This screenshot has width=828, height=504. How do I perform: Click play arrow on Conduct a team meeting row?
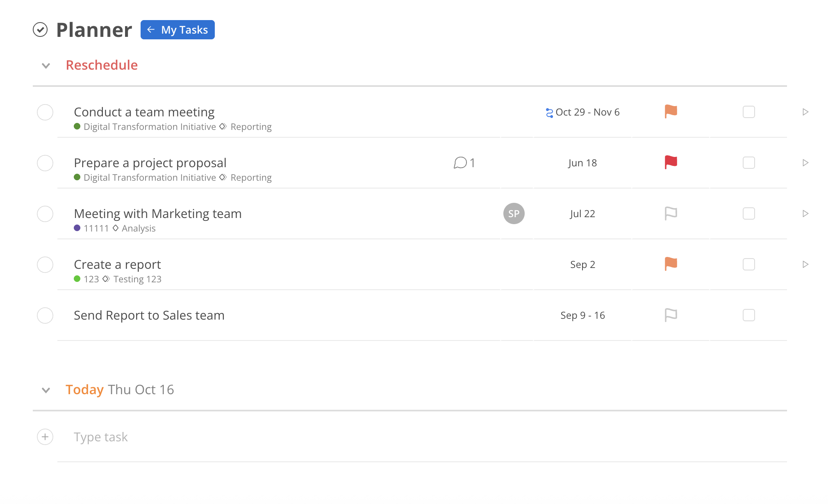805,112
